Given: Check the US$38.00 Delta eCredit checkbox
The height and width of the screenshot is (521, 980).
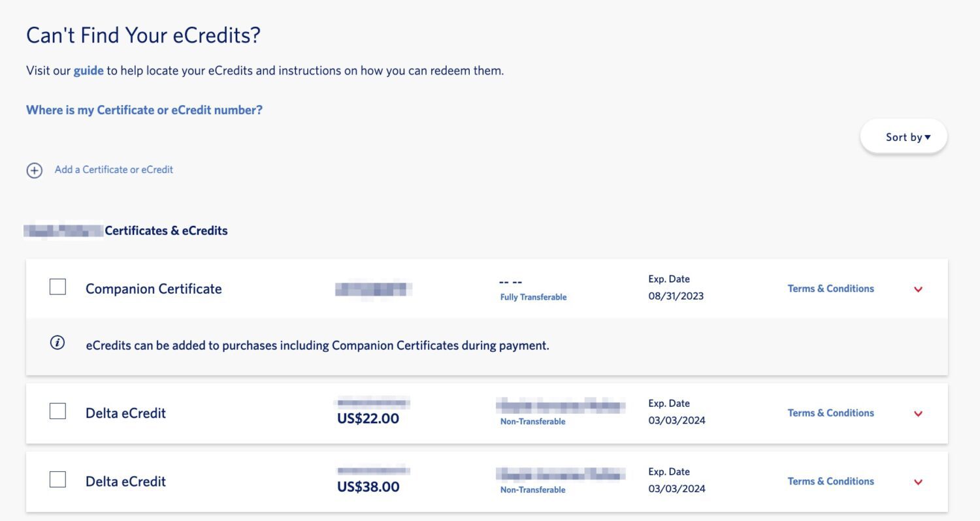Looking at the screenshot, I should coord(57,479).
